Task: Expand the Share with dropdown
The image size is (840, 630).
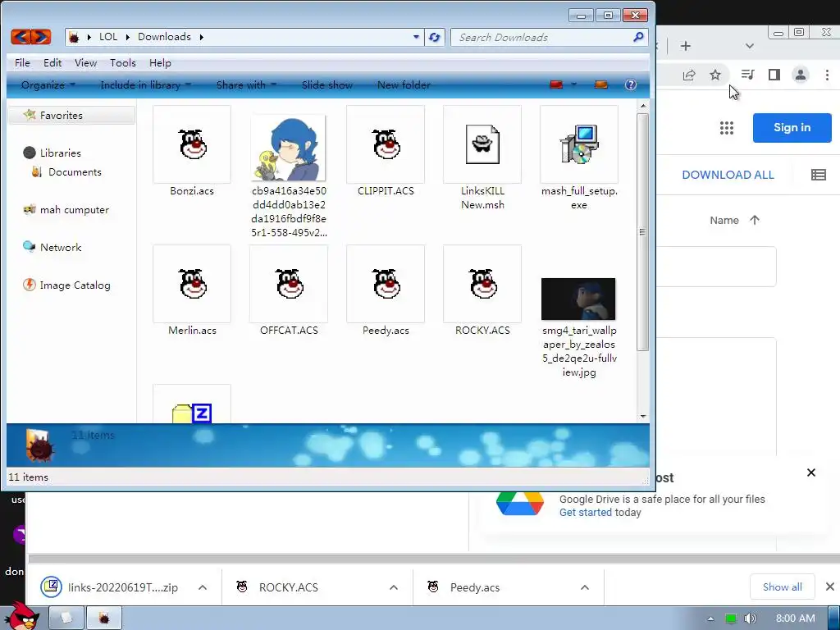Action: (x=246, y=84)
